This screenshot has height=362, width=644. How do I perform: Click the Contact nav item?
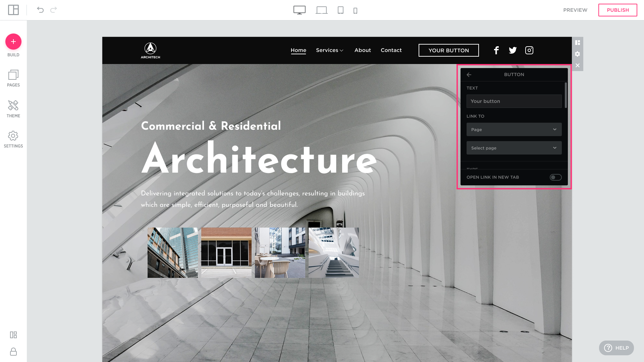click(391, 50)
